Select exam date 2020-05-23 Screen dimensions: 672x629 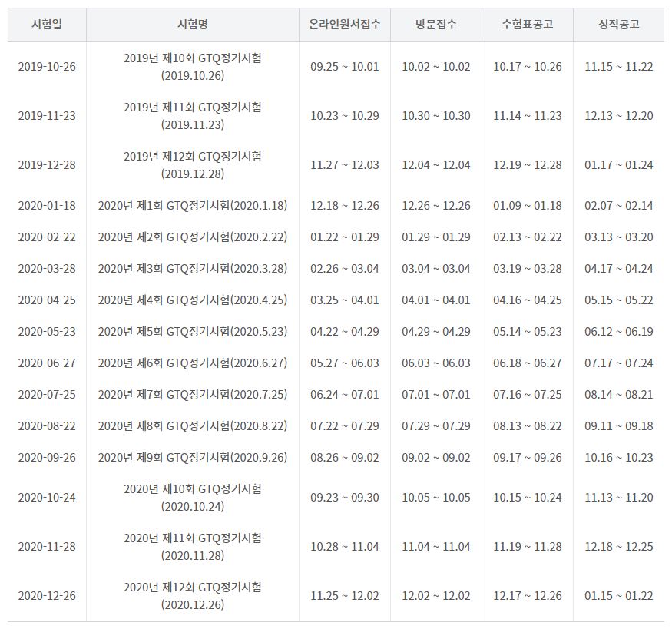[47, 332]
